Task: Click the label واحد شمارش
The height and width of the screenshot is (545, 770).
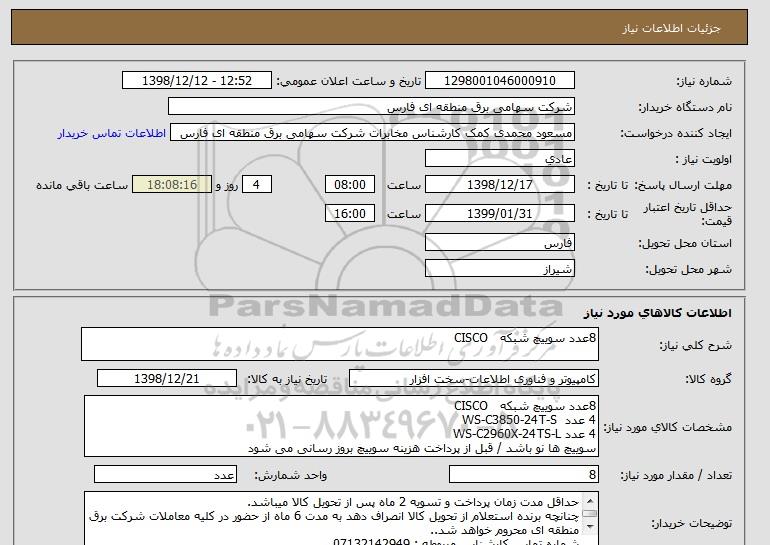Action: point(290,475)
